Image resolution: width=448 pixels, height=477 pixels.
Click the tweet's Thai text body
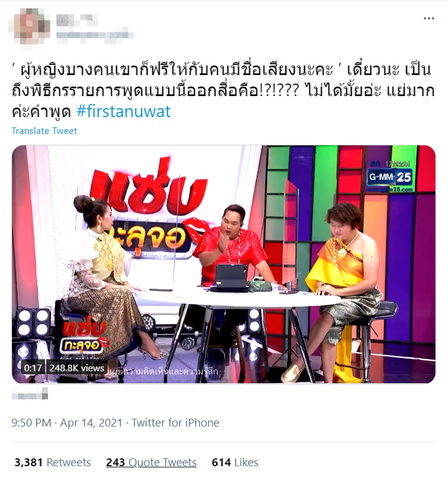223,90
